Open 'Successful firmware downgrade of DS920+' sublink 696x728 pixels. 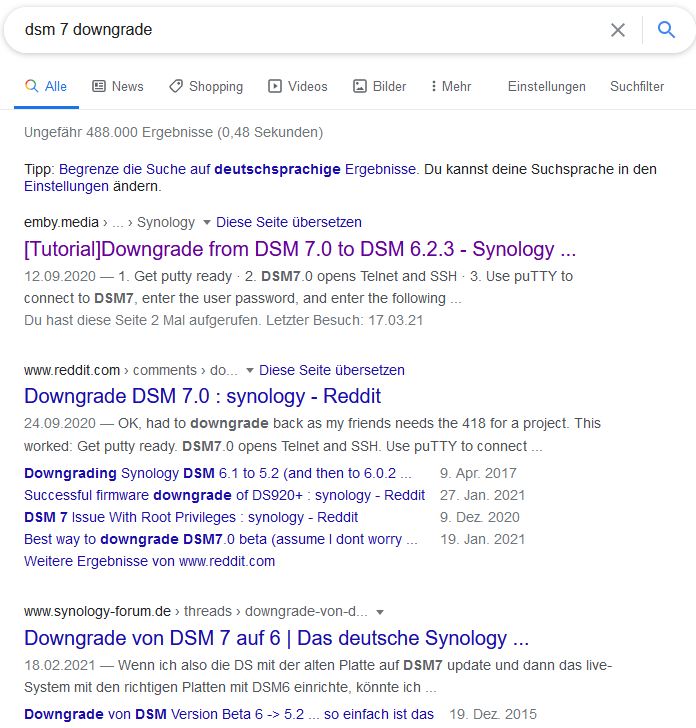pyautogui.click(x=224, y=495)
